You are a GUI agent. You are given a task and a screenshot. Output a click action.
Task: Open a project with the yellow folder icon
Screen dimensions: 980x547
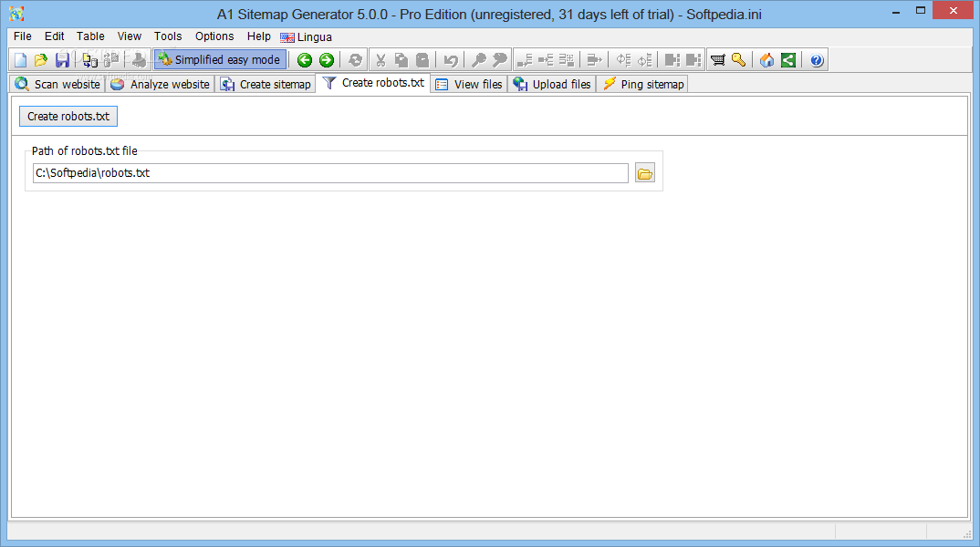41,60
